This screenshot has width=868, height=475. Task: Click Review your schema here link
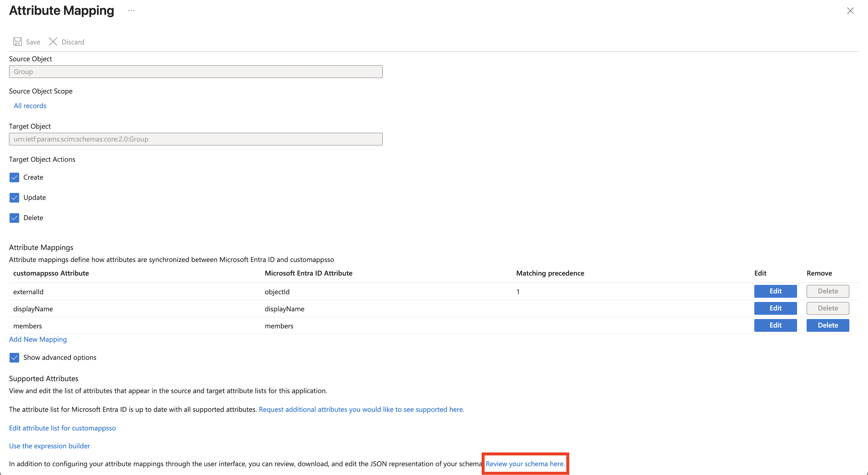coord(525,464)
